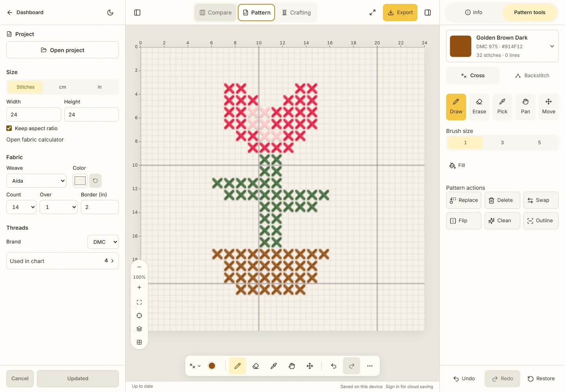565x392 pixels.
Task: Fit pattern to screen icon
Action: (x=139, y=302)
